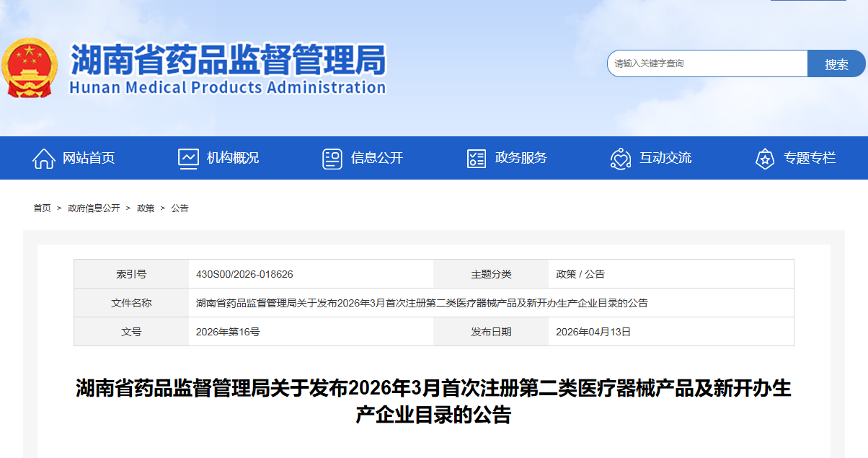Click the national emblem logo
This screenshot has height=458, width=868.
(x=30, y=68)
